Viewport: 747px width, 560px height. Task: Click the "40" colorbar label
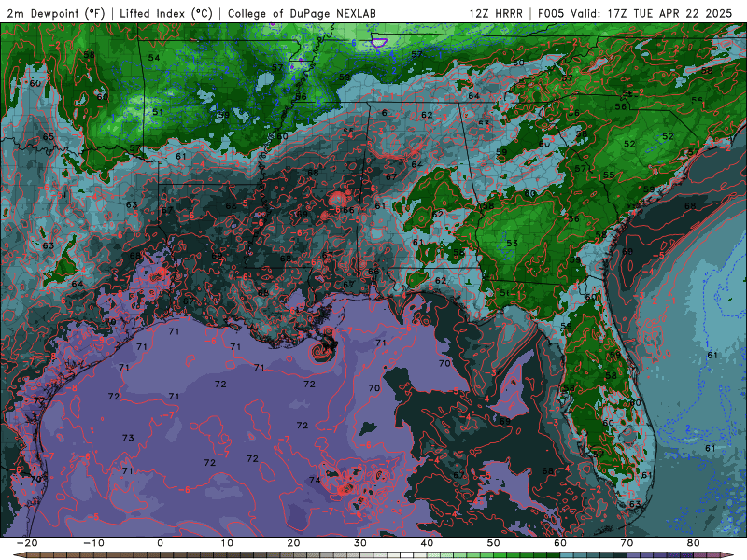coord(427,543)
